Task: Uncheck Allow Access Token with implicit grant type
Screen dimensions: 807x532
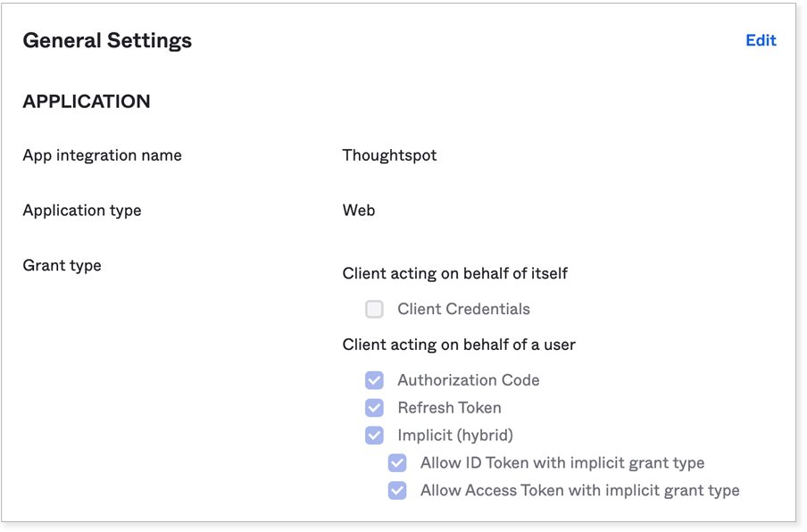Action: 396,490
